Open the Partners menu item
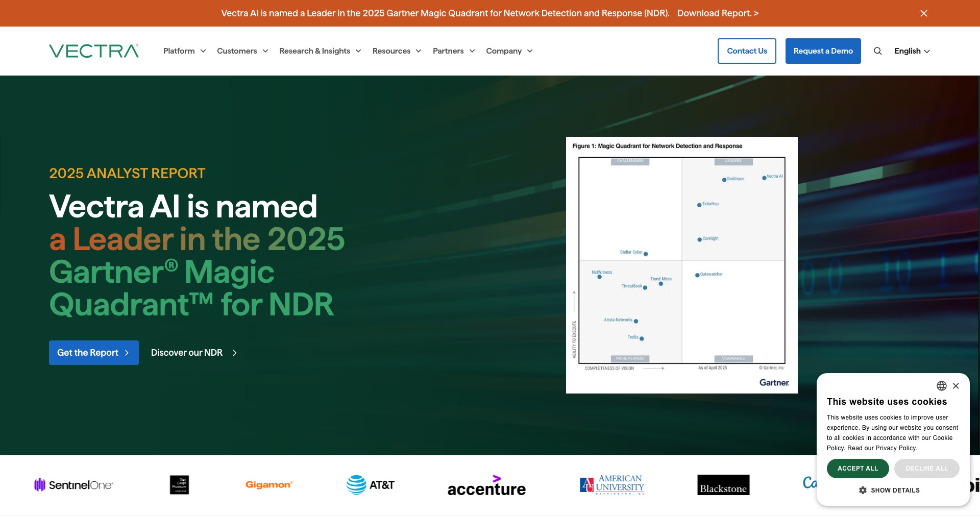This screenshot has height=516, width=980. point(454,51)
